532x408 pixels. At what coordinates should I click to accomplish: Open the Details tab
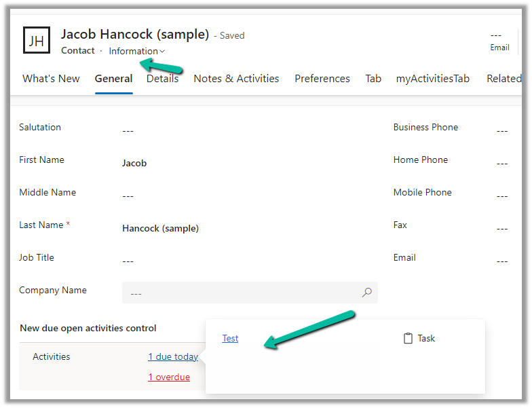point(163,79)
